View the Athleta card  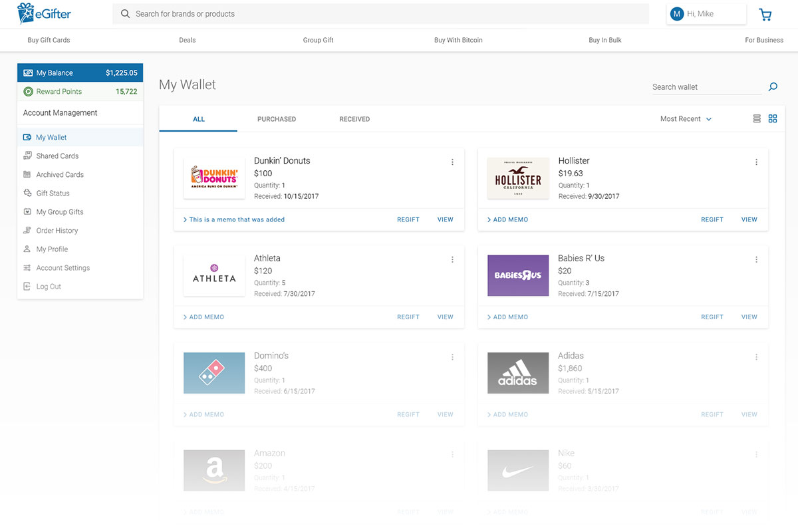tap(446, 317)
